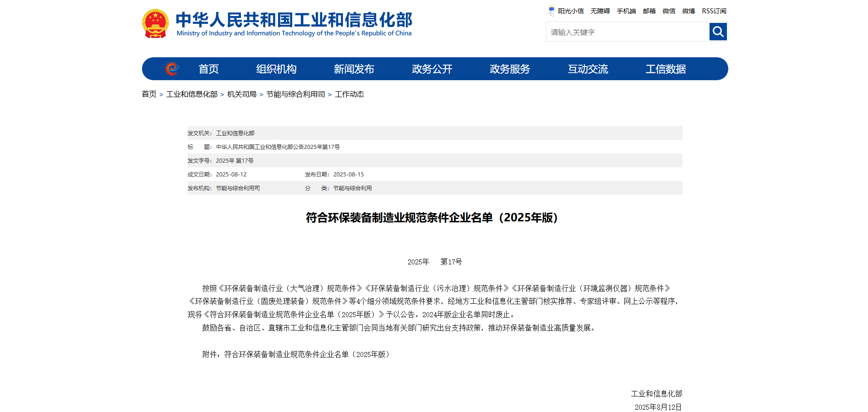Go to 新闻发布 section
The height and width of the screenshot is (412, 868).
[354, 69]
